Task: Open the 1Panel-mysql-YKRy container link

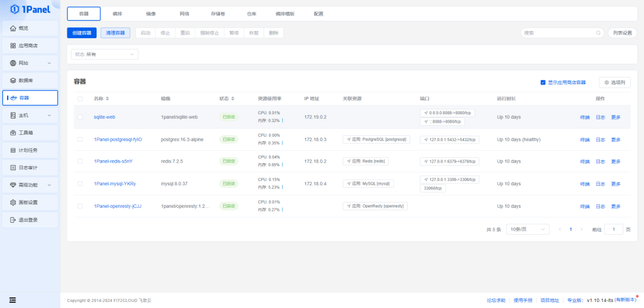Action: click(x=114, y=183)
